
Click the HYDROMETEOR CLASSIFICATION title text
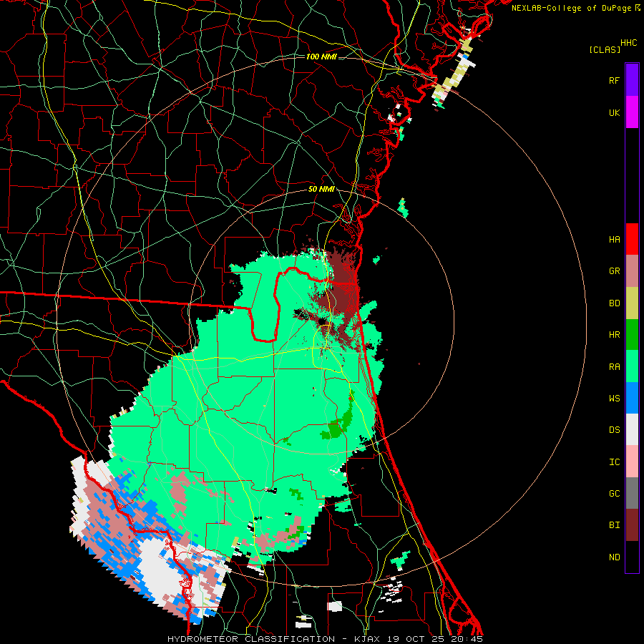[251, 639]
